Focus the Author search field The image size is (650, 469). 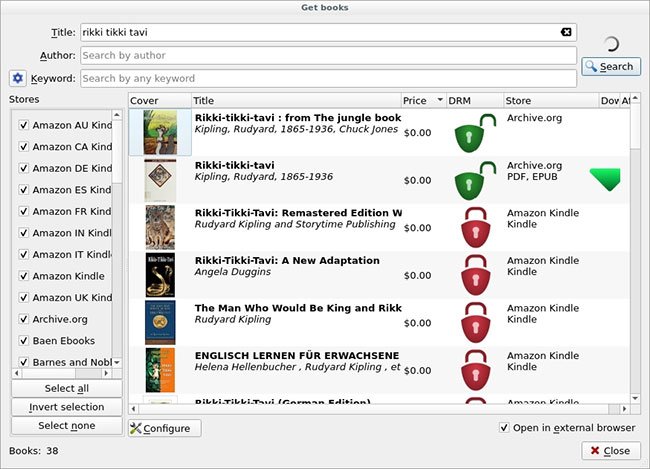tap(328, 55)
